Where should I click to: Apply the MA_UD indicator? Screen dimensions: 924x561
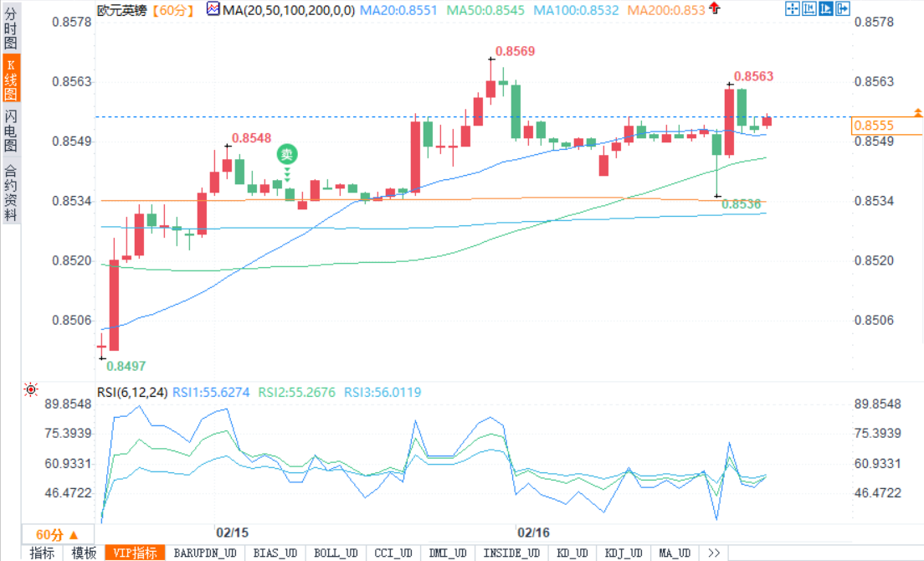pos(675,553)
